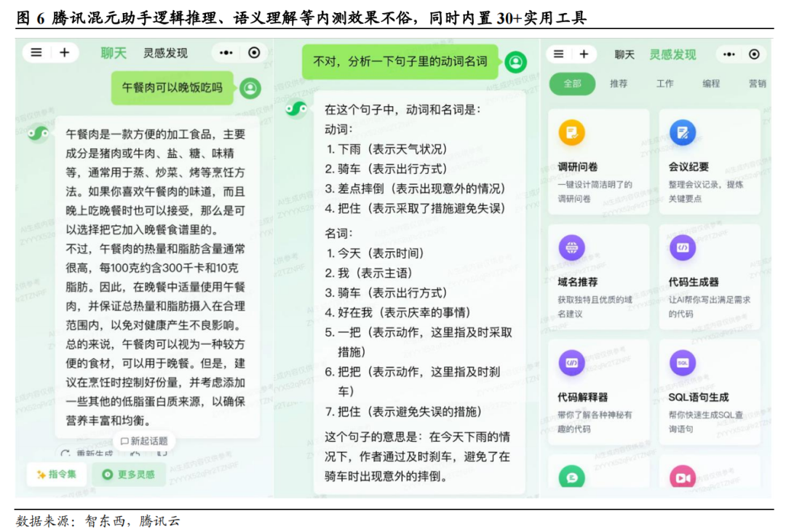Click 代码解释器 purple code icon

pos(571,363)
